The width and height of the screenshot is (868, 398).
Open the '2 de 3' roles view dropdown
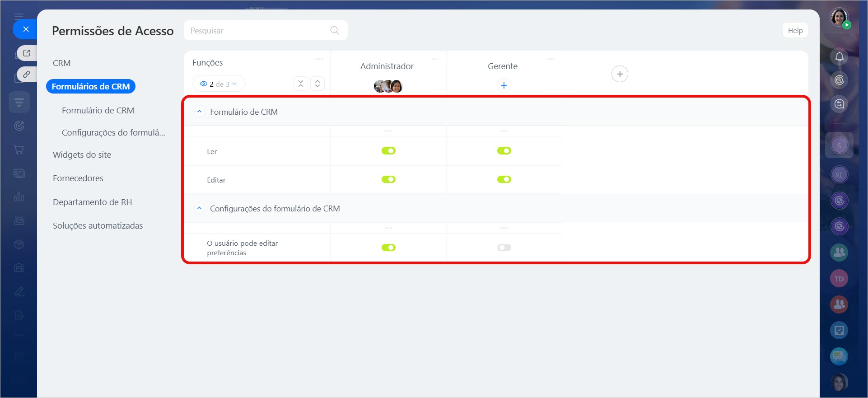coord(219,84)
